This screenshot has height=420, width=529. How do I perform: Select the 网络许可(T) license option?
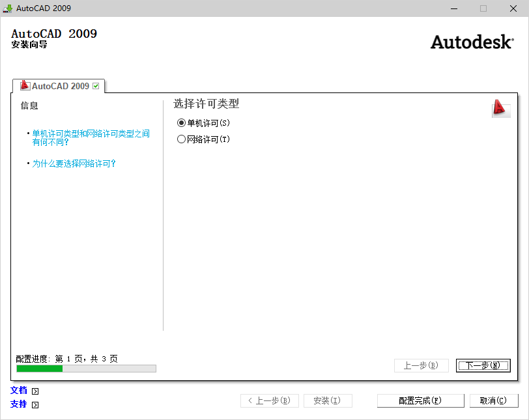[x=181, y=138]
